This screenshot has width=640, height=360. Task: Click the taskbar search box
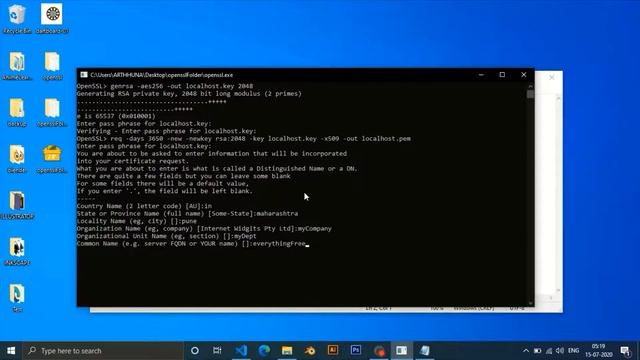click(x=103, y=350)
